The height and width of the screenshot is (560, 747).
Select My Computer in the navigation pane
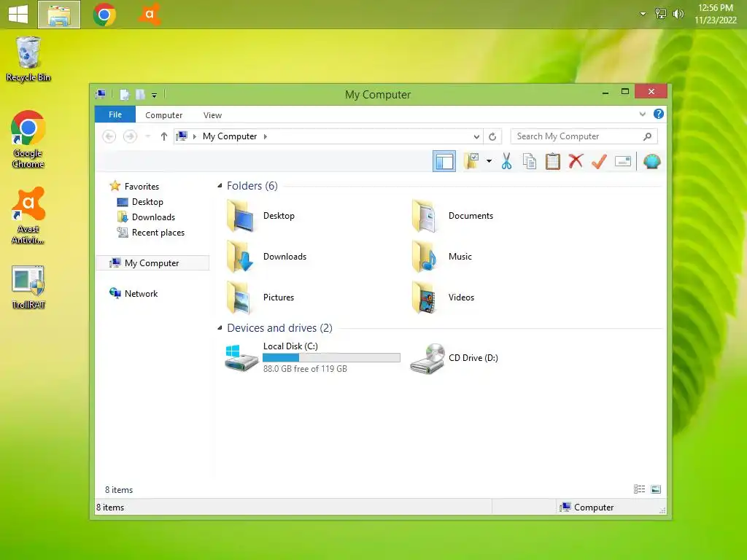152,262
